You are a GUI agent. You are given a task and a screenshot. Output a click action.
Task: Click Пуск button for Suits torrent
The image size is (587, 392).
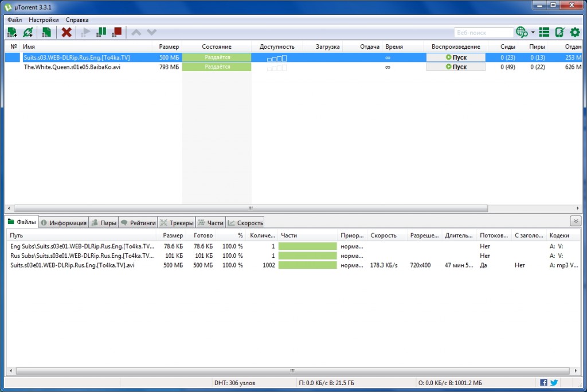(x=456, y=57)
